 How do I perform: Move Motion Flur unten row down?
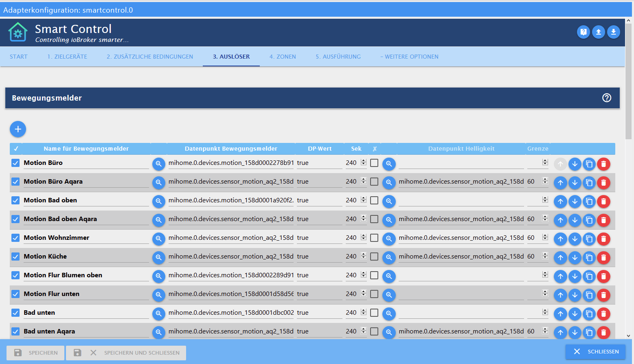click(x=575, y=295)
